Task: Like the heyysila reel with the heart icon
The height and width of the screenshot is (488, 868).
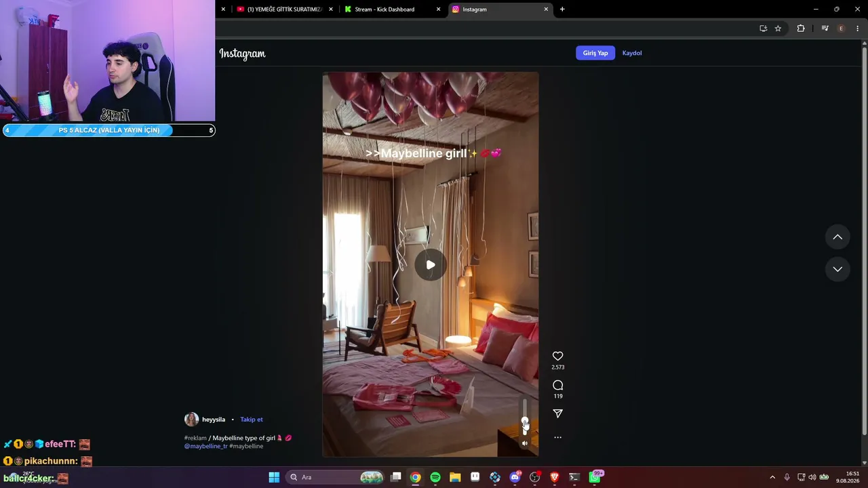Action: (557, 356)
